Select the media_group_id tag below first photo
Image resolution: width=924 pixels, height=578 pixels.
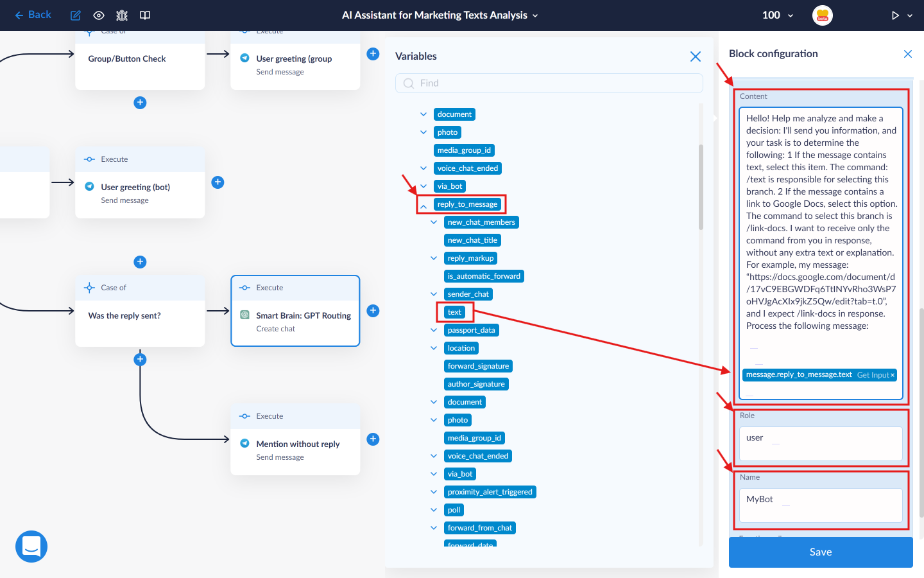(464, 150)
